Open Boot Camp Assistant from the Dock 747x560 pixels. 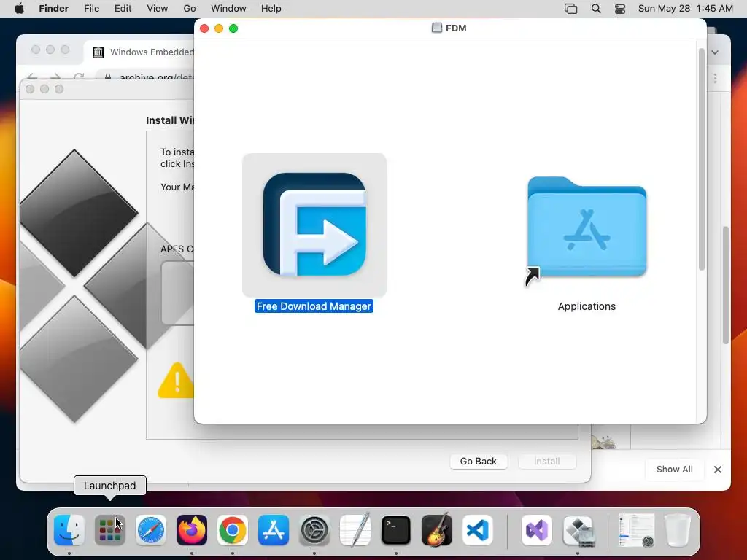578,530
